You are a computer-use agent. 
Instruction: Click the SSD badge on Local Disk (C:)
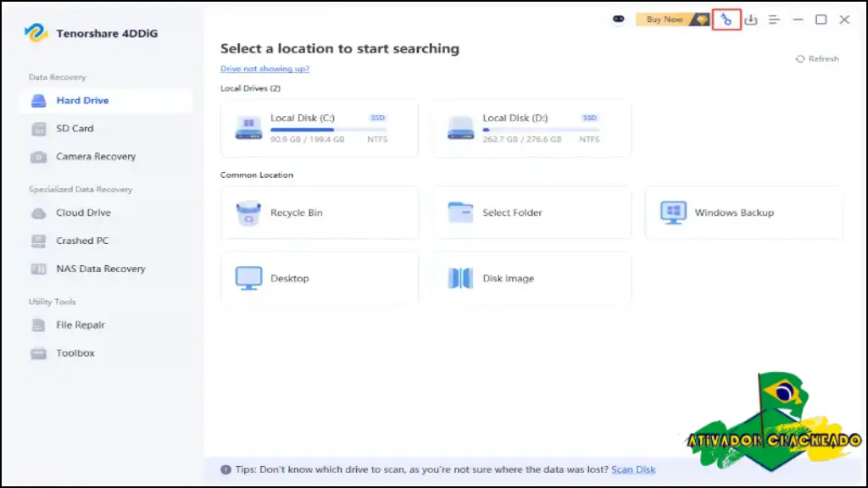coord(377,118)
